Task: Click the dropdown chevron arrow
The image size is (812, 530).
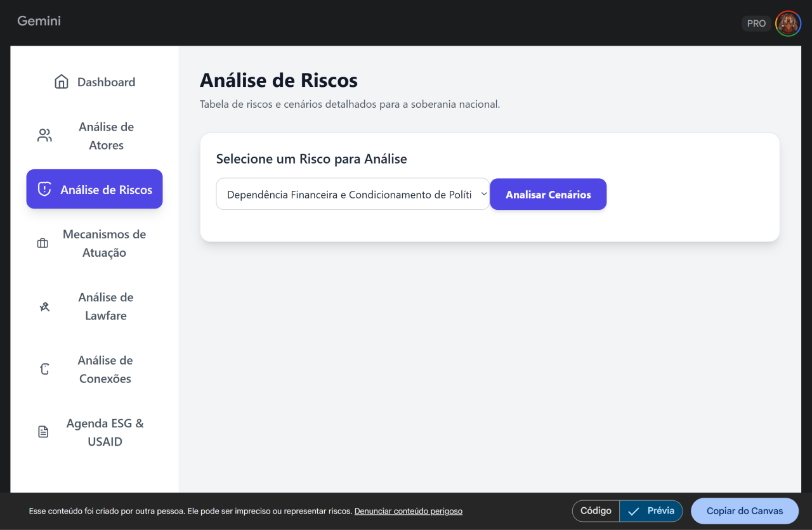Action: pos(483,195)
